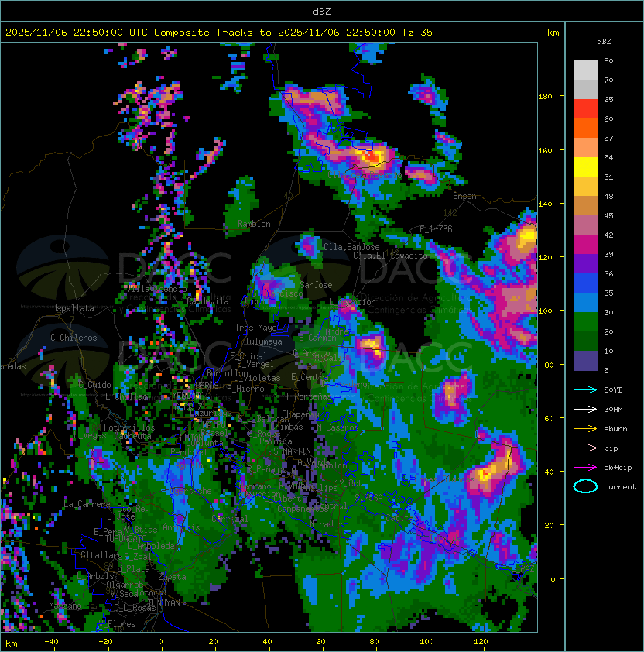The width and height of the screenshot is (644, 652).
Task: Click the 'E_Guido' place label
Action: (94, 385)
